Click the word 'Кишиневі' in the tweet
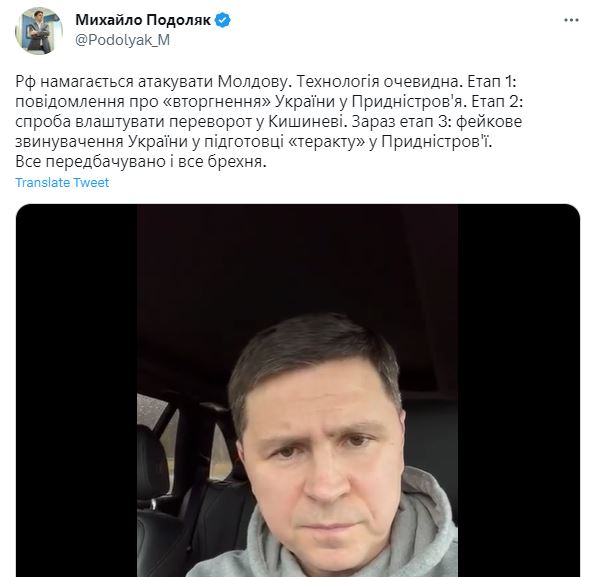 (308, 122)
